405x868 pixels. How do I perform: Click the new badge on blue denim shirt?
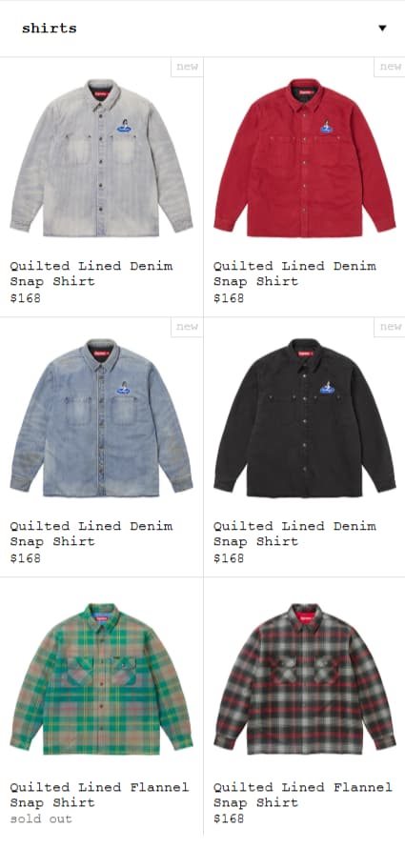(187, 327)
